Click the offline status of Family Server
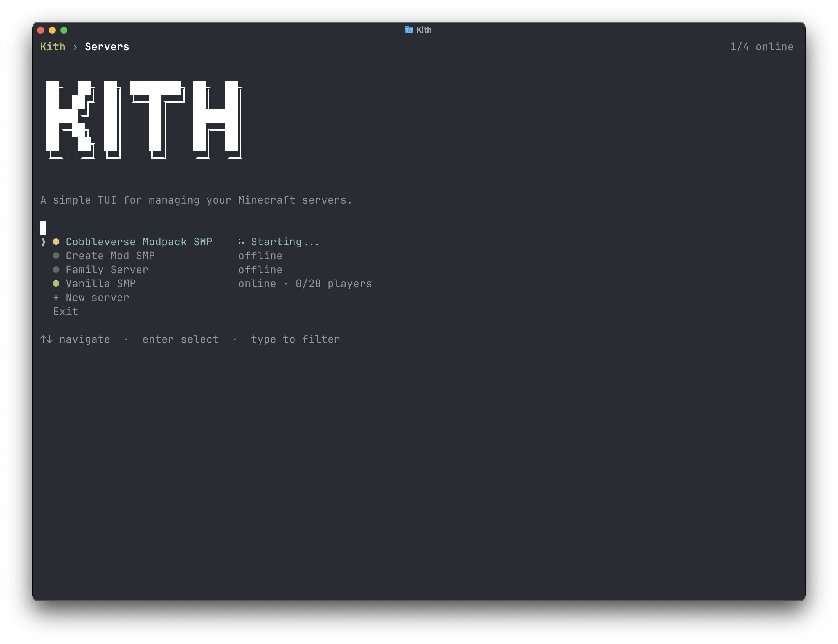This screenshot has height=644, width=838. tap(260, 269)
